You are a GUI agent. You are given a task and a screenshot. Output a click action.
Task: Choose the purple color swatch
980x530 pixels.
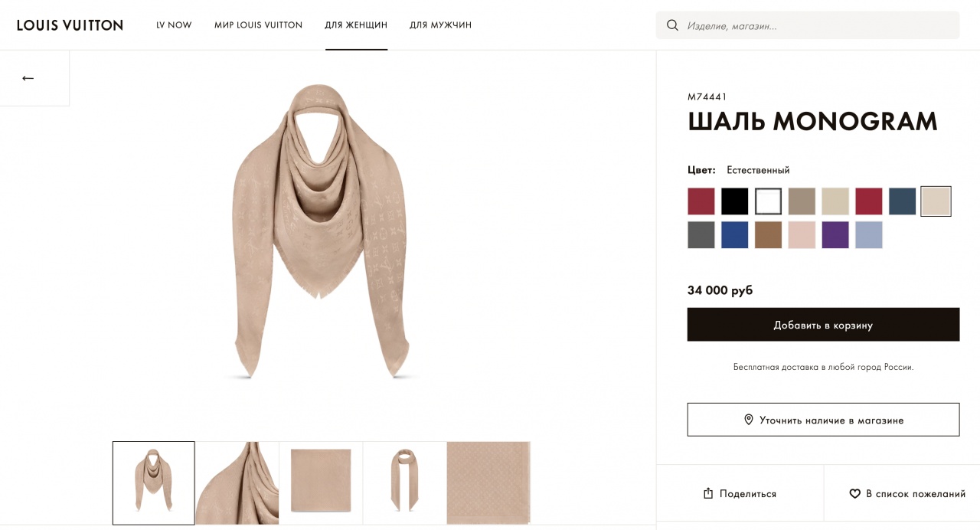click(835, 235)
